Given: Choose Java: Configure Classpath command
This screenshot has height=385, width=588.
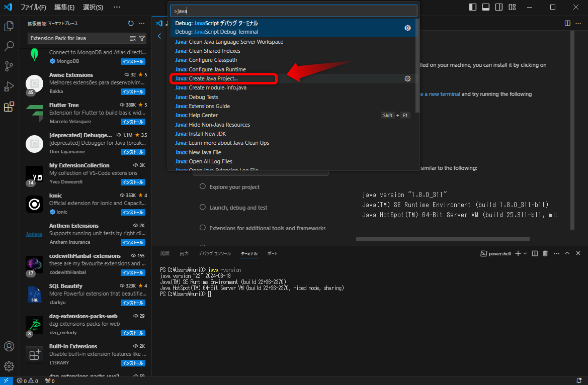Looking at the screenshot, I should [x=293, y=60].
